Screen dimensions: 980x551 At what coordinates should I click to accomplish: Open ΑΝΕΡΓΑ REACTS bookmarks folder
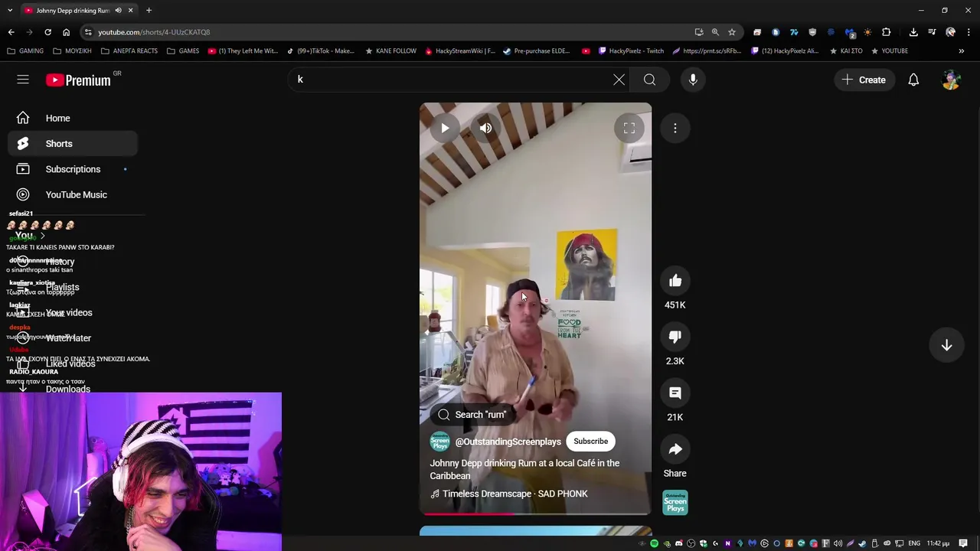(x=129, y=51)
